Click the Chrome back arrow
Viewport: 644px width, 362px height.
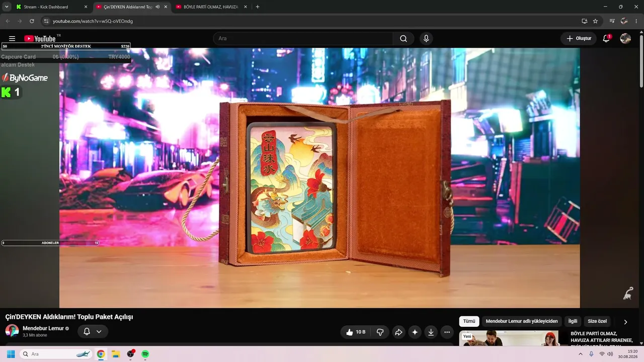[x=8, y=21]
